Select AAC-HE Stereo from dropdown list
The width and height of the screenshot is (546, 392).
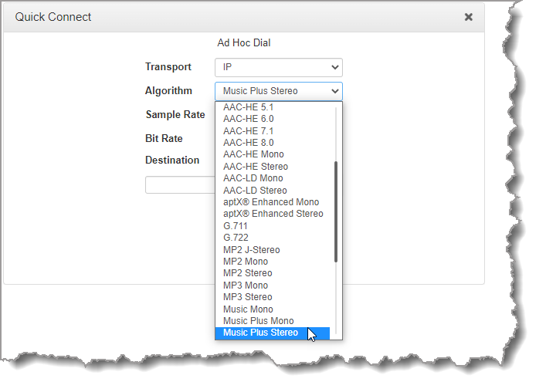pos(256,167)
